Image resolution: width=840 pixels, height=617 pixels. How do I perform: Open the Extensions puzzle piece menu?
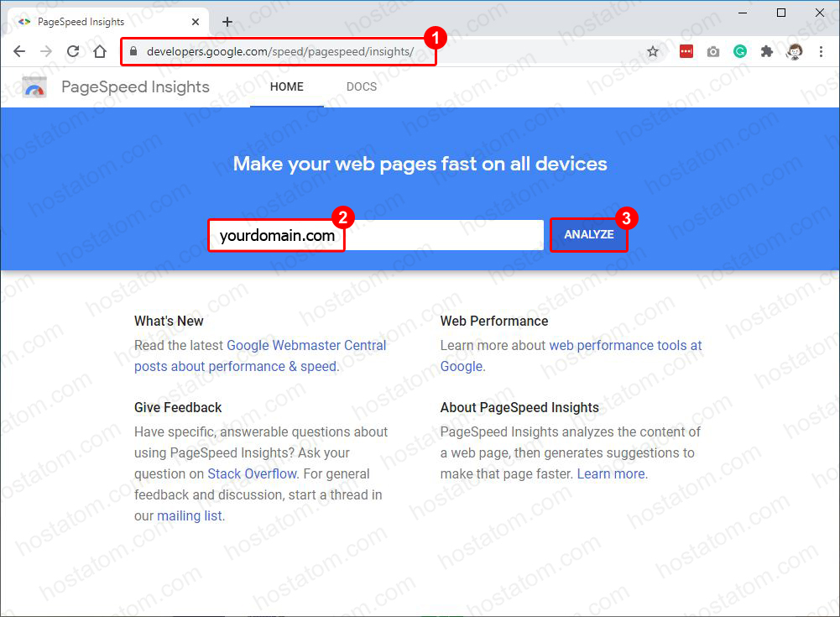767,51
